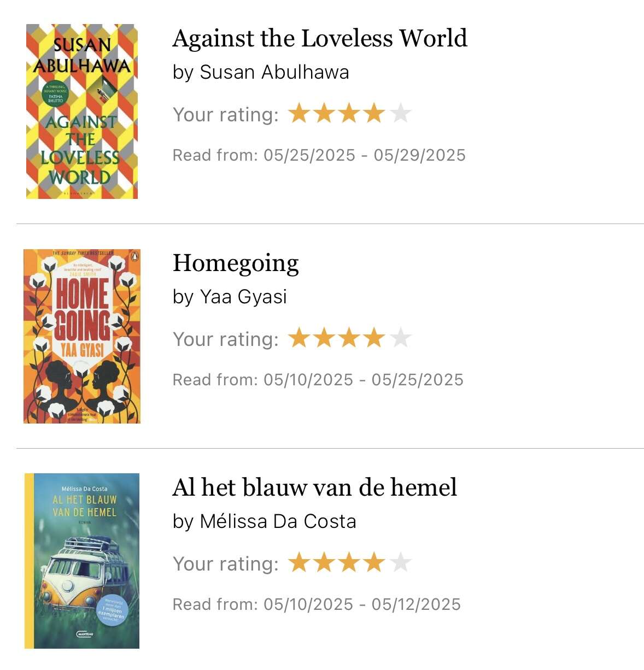
Task: Edit read dates 05/25/2025 - 05/29/2025
Action: [319, 155]
